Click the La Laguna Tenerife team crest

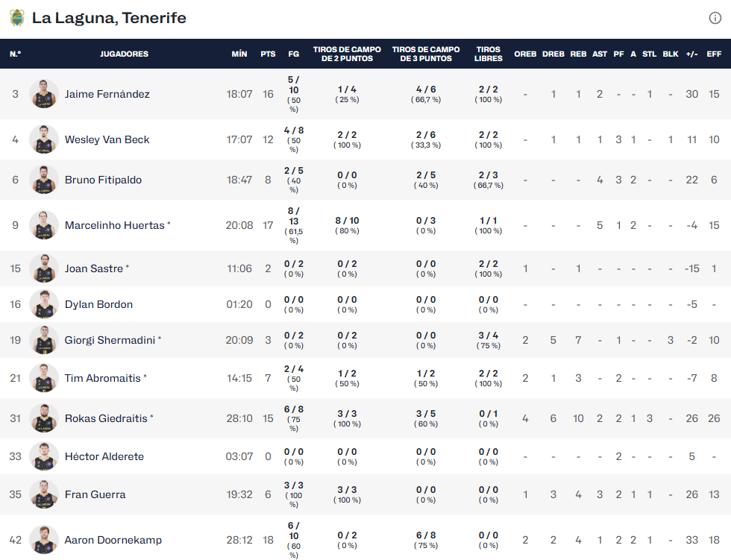point(16,18)
